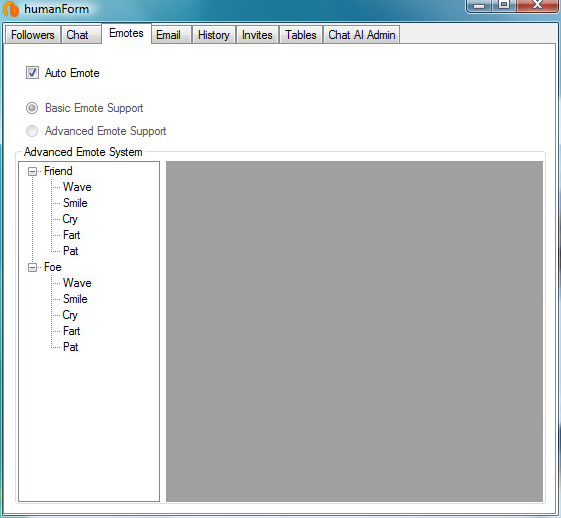Click the gray emote detail panel
This screenshot has height=518, width=561.
[354, 331]
